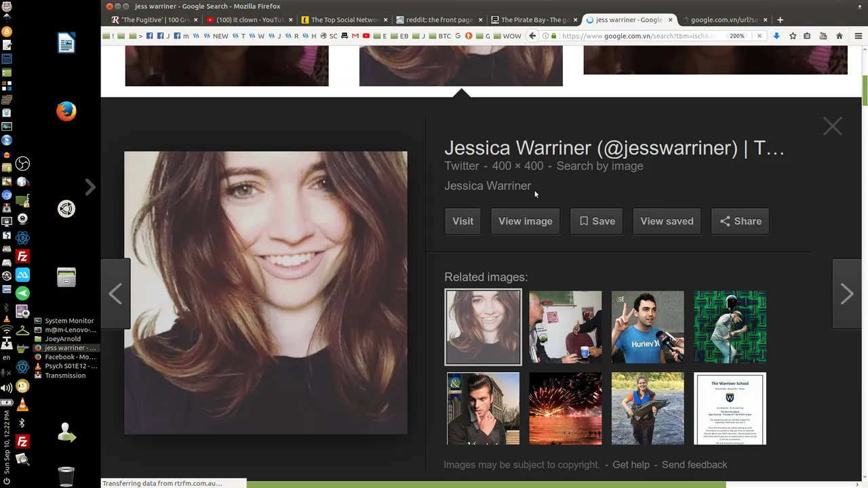
Task: Switch to Facebook Mozilla window
Action: click(x=65, y=357)
